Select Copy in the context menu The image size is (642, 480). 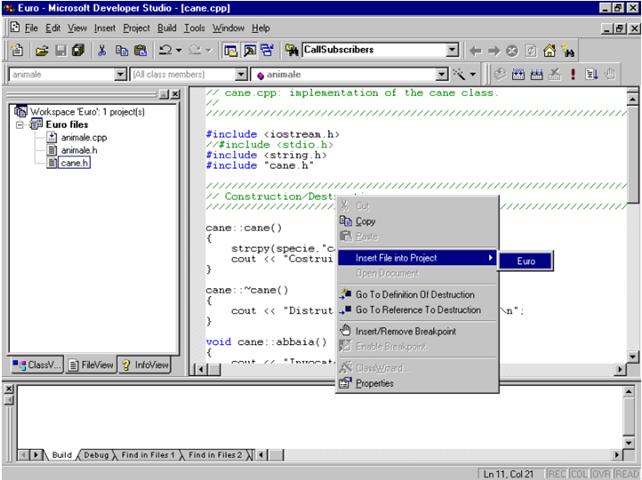click(x=417, y=222)
